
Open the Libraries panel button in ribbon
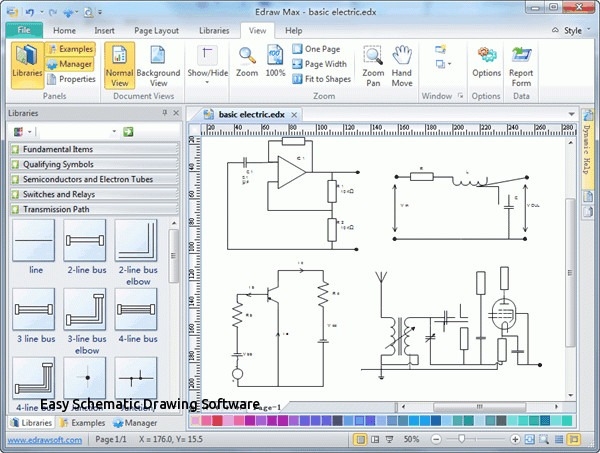[x=28, y=62]
